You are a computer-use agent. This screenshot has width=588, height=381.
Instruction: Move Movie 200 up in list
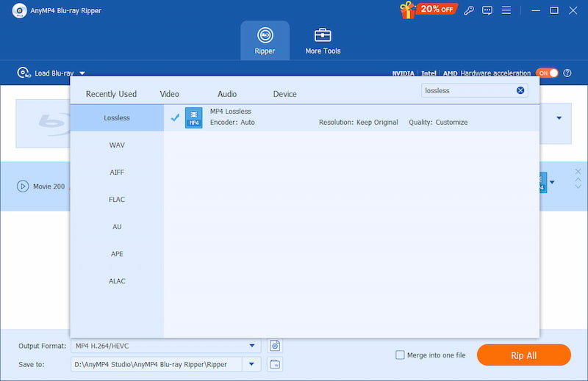tap(578, 179)
